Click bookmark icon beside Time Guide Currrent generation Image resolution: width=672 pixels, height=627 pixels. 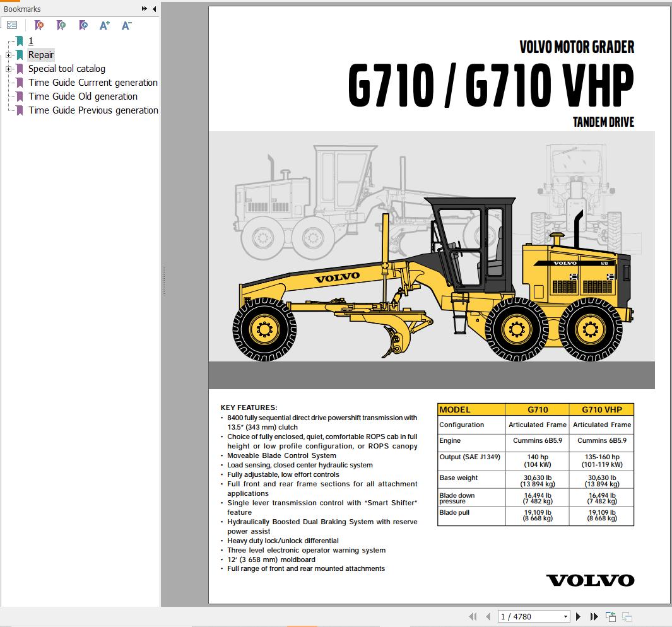(20, 82)
